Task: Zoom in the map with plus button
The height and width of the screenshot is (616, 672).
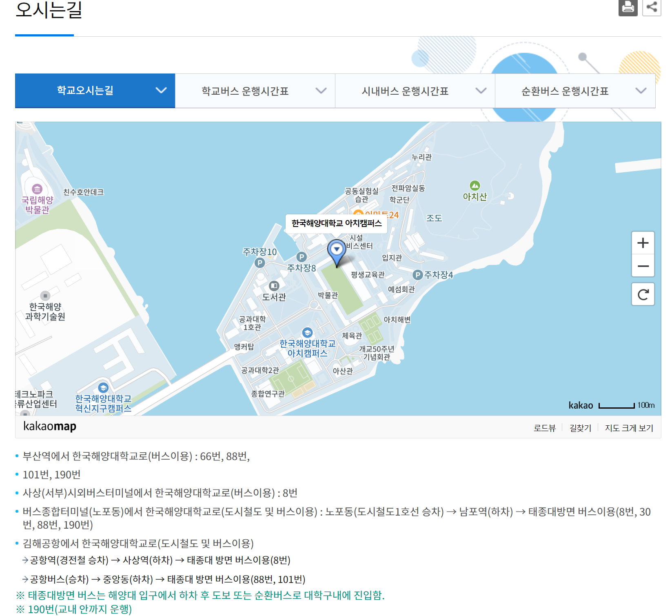Action: pyautogui.click(x=643, y=243)
